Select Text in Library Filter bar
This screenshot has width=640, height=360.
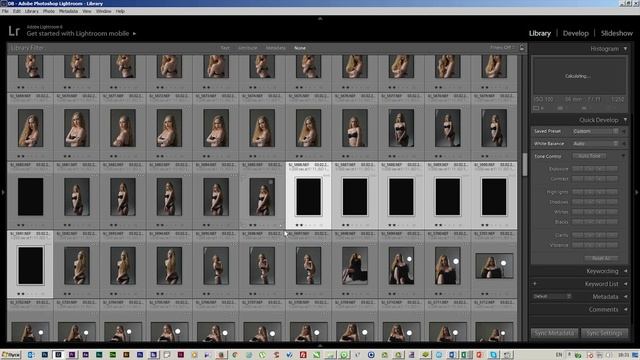pos(225,48)
